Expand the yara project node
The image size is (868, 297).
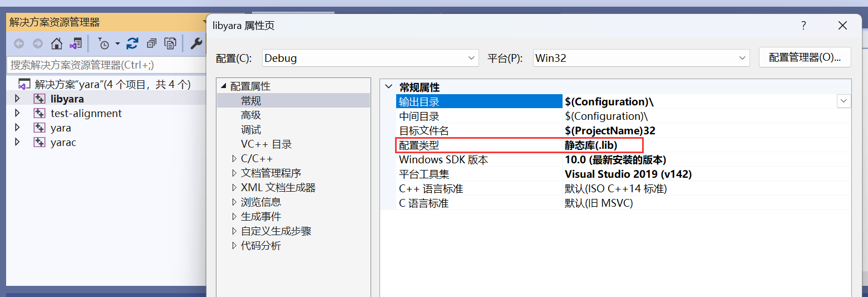tap(17, 128)
